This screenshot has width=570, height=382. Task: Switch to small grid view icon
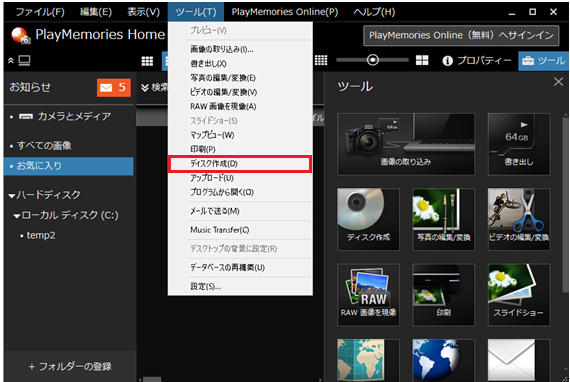pyautogui.click(x=147, y=61)
